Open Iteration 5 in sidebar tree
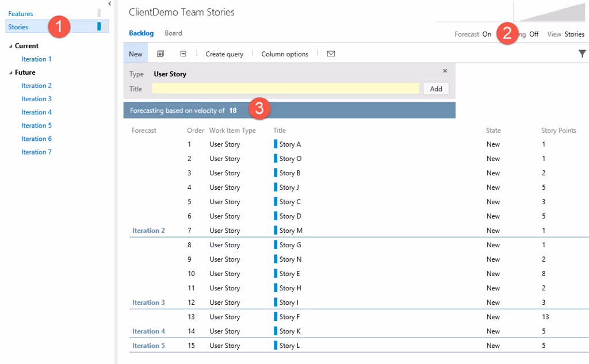 coord(36,125)
